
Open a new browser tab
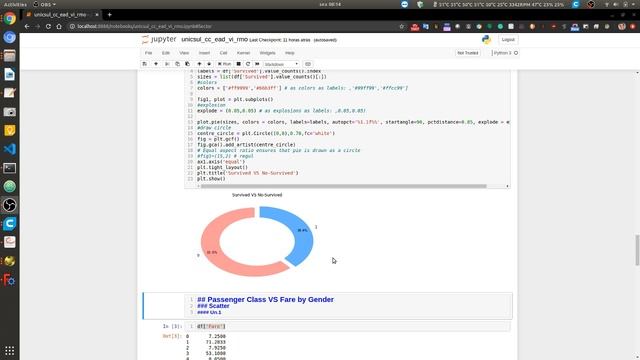pos(109,15)
